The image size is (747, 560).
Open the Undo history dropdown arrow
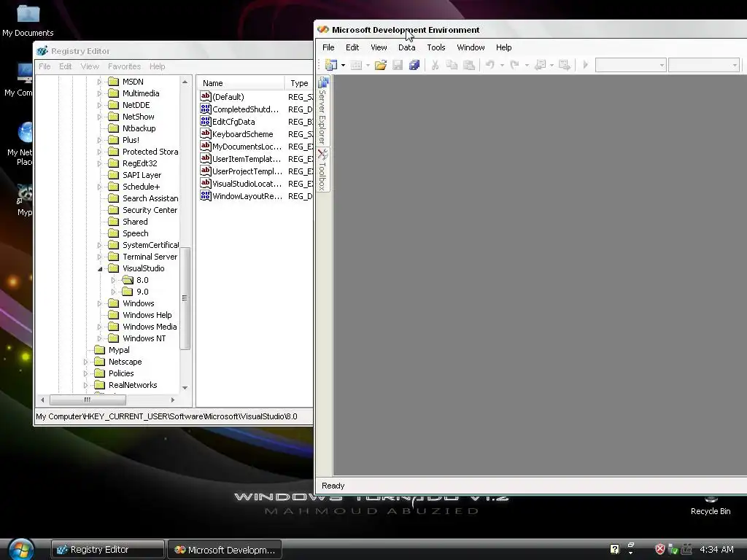tap(502, 65)
